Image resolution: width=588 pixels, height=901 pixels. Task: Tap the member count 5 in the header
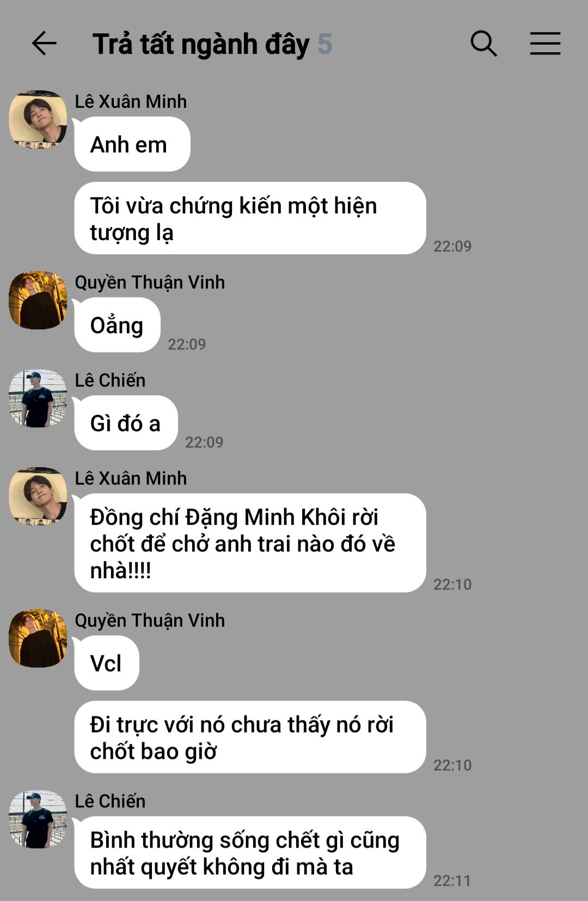tap(324, 45)
